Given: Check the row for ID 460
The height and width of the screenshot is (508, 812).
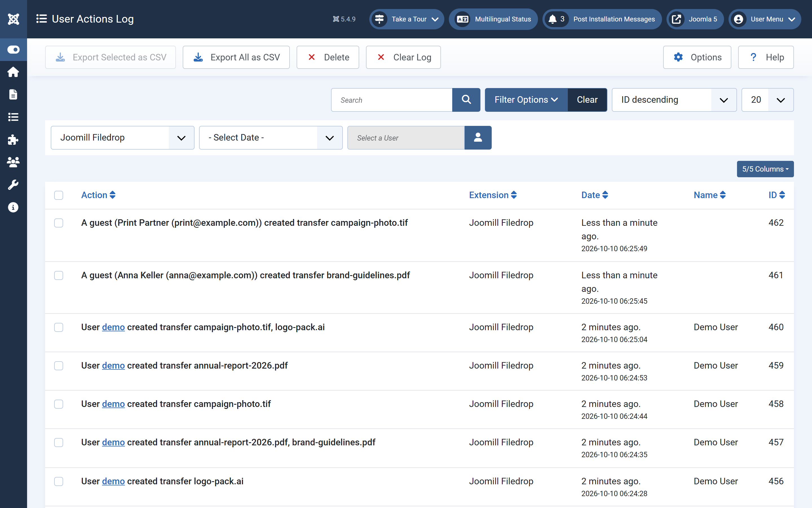Looking at the screenshot, I should (x=59, y=327).
